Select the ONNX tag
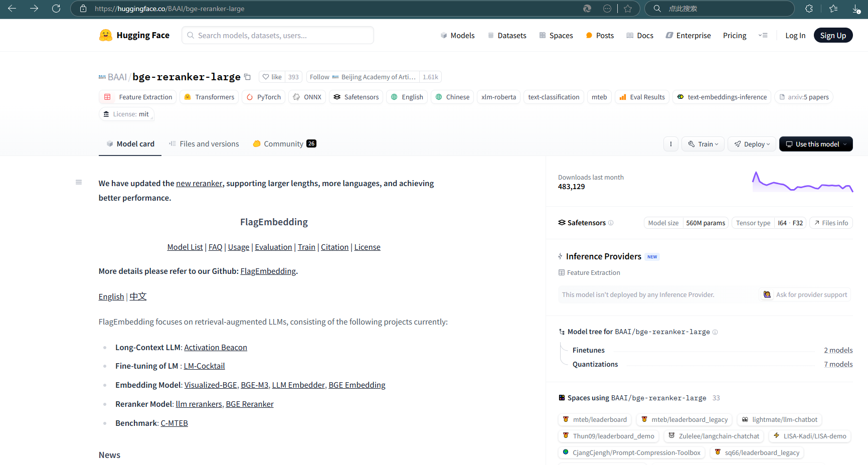The height and width of the screenshot is (465, 868). click(x=307, y=97)
